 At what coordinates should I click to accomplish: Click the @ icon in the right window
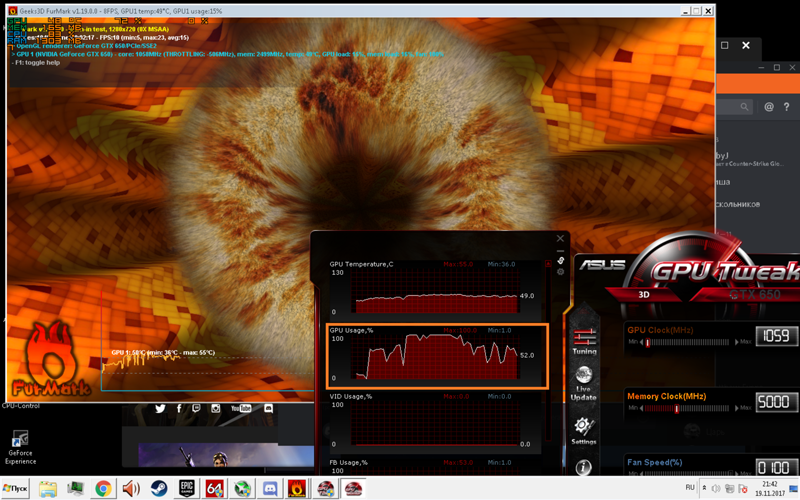click(x=768, y=107)
